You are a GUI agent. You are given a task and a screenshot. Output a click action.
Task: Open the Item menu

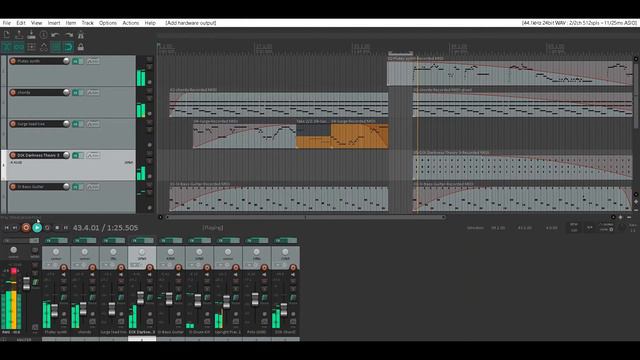tap(71, 23)
